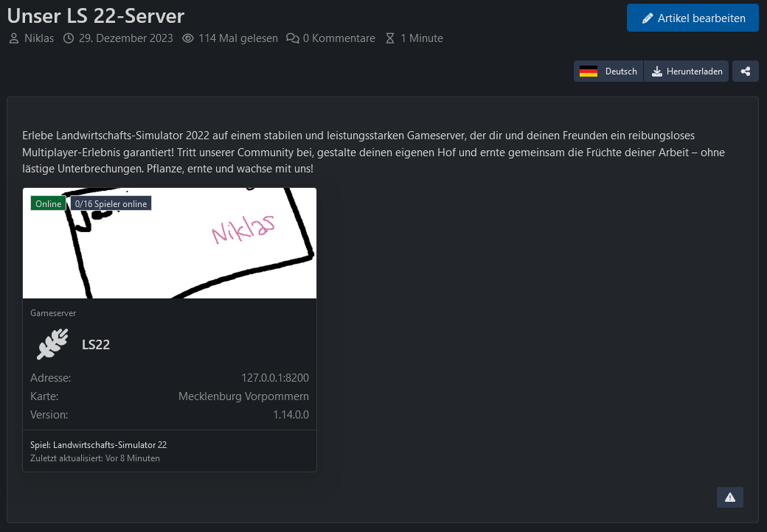The width and height of the screenshot is (767, 532).
Task: Click the author person icon
Action: (x=14, y=38)
